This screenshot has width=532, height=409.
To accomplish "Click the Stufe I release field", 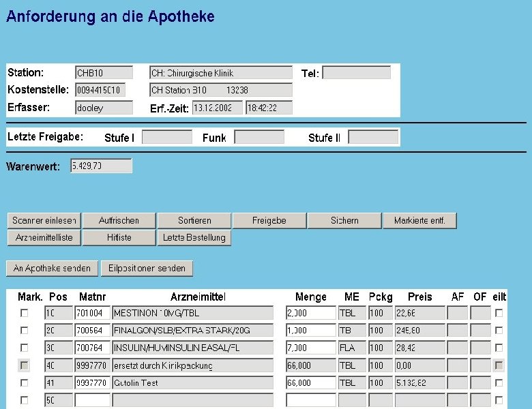I will 167,137.
